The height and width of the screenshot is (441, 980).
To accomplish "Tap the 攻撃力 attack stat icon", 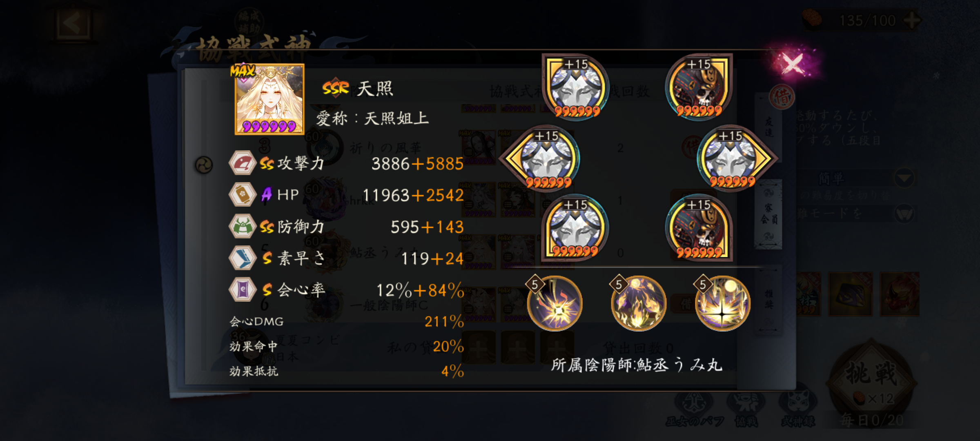I will 242,163.
